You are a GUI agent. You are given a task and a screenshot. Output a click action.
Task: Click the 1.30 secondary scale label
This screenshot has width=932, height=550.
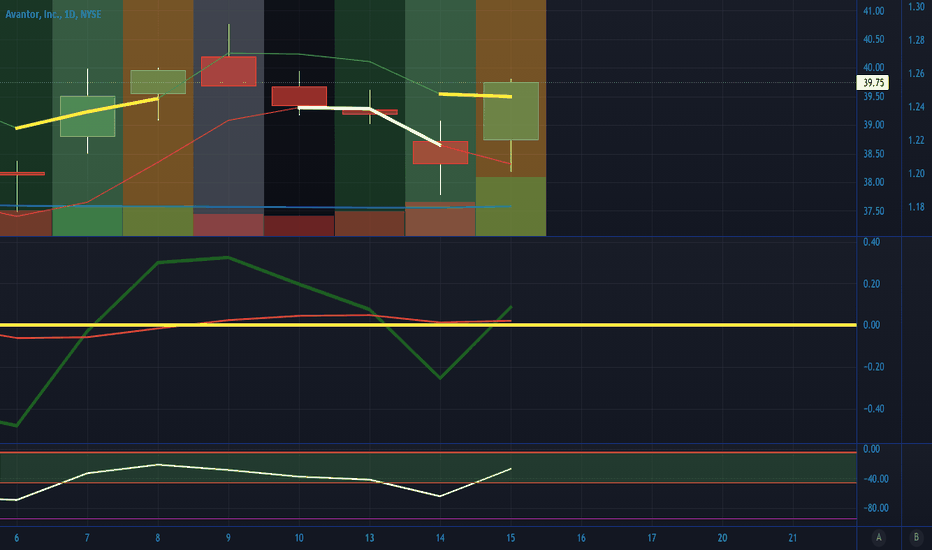coord(917,7)
